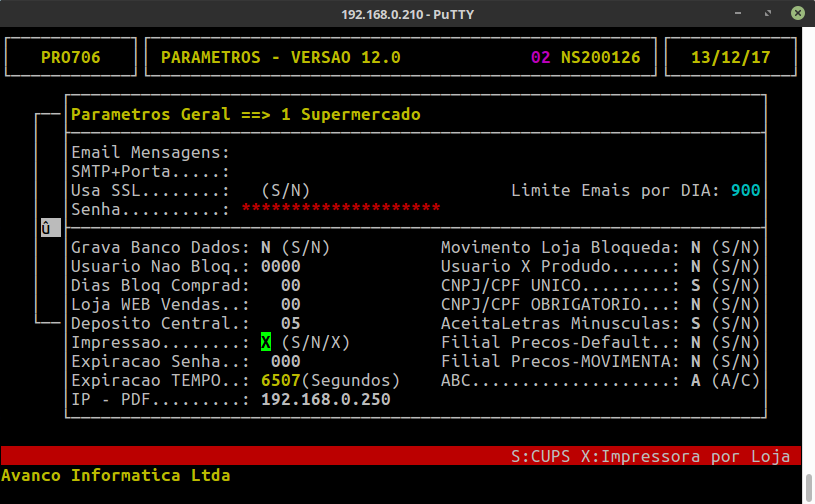
Task: Click the masked Senha asterisks field
Action: (x=340, y=209)
